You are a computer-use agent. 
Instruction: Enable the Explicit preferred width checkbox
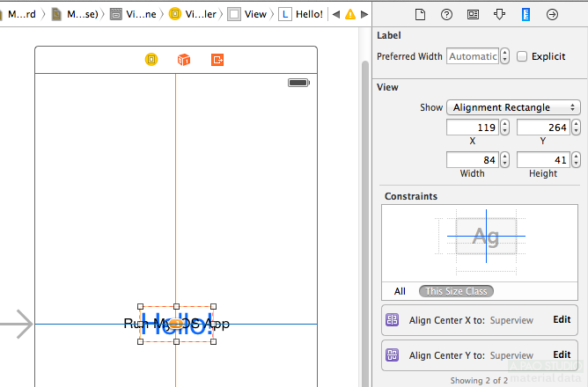pos(523,56)
